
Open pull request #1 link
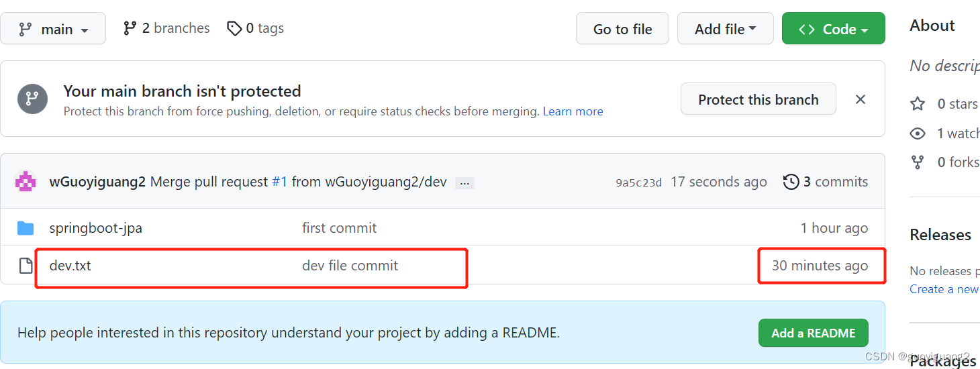(279, 182)
